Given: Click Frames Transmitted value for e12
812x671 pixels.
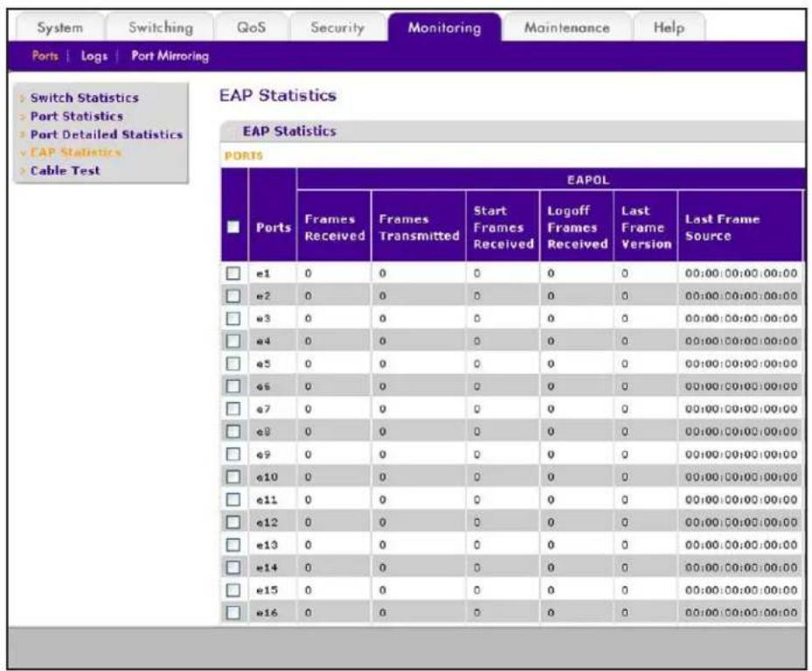Looking at the screenshot, I should 383,522.
